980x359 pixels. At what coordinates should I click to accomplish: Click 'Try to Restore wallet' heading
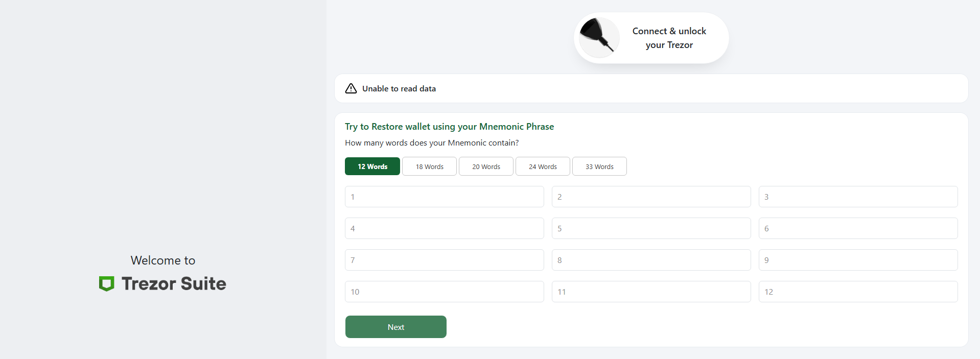449,127
